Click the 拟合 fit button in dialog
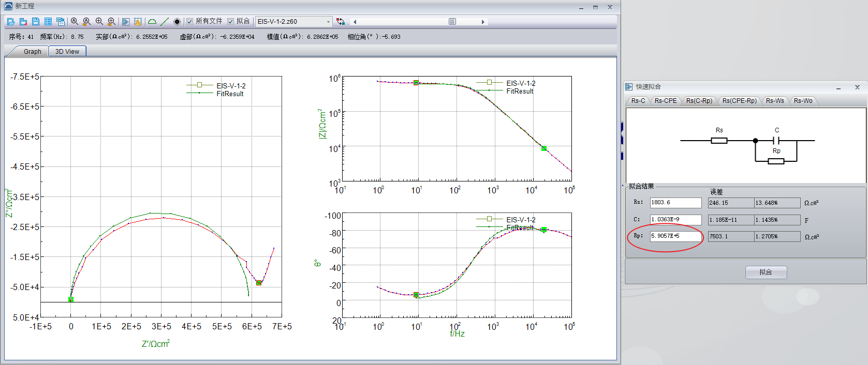The height and width of the screenshot is (365, 868). pyautogui.click(x=766, y=272)
